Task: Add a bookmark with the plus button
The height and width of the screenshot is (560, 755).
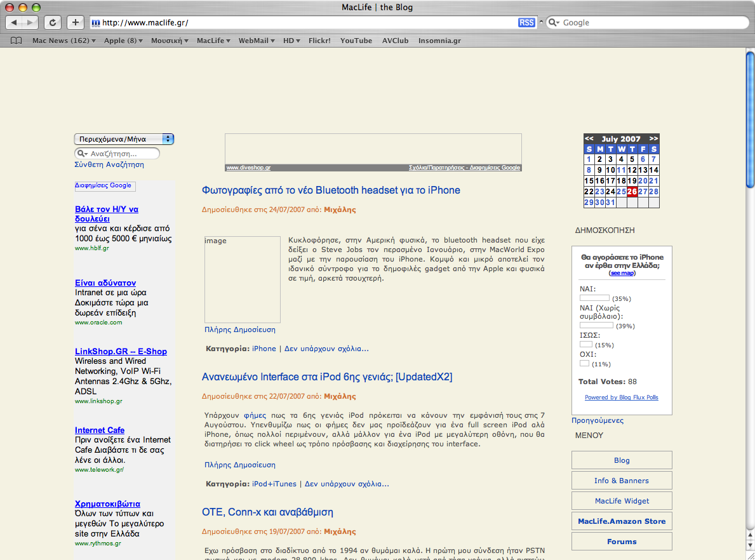Action: pyautogui.click(x=75, y=22)
